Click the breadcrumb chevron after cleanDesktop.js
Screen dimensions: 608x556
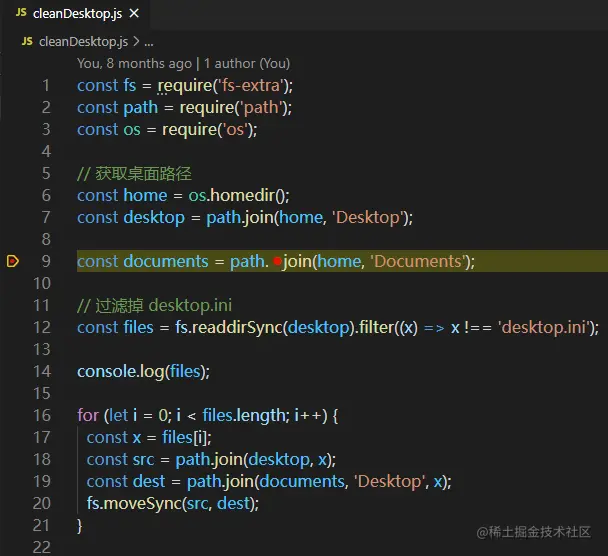136,41
